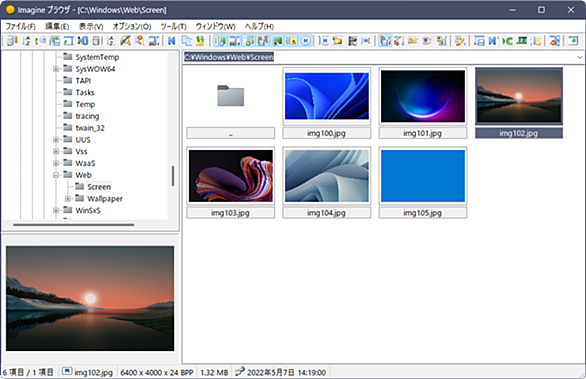The width and height of the screenshot is (586, 379).
Task: Open the ファイル(F) menu
Action: [20, 27]
